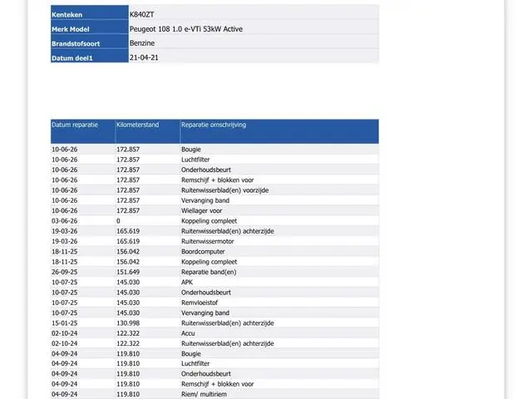The width and height of the screenshot is (532, 399).
Task: Select the Benzine fuel type value
Action: [142, 43]
